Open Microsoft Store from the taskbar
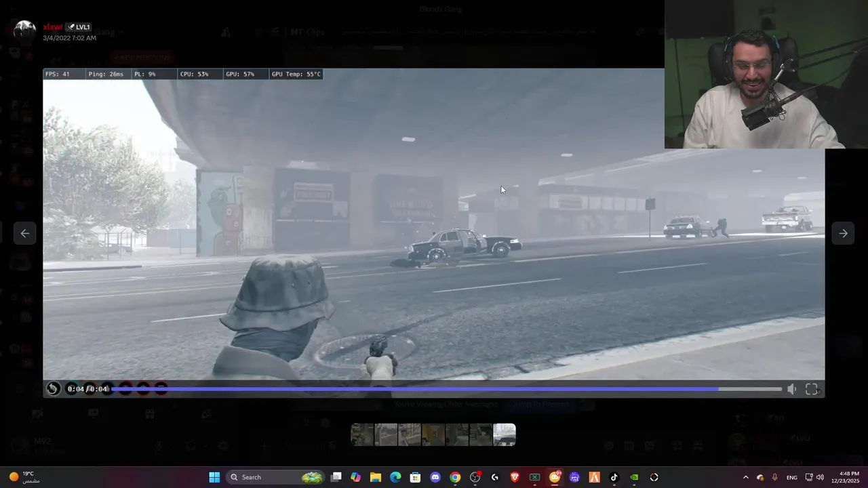Screen dimensions: 868x488 [x=415, y=477]
